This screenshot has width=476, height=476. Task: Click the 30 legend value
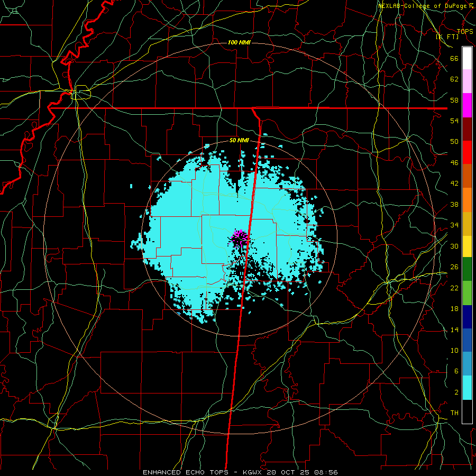click(x=454, y=246)
